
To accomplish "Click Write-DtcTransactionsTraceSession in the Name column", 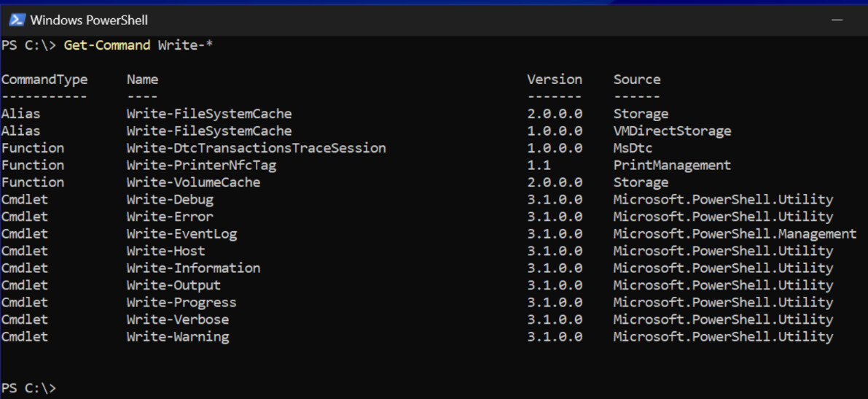I will coord(256,148).
